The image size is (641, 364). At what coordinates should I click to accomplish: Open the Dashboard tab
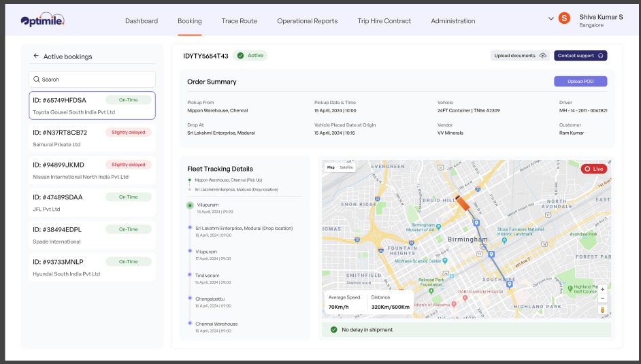pos(142,21)
